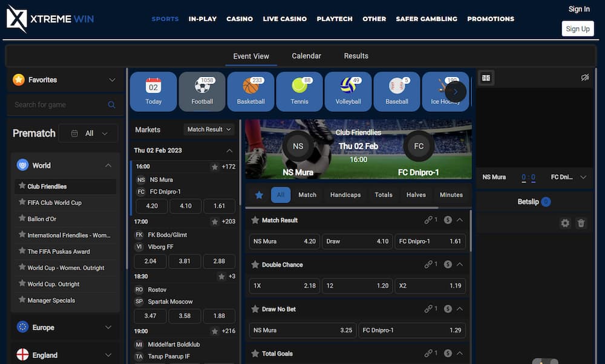Favorite the 18:30 Rostov match star
This screenshot has width=605, height=364.
(221, 276)
